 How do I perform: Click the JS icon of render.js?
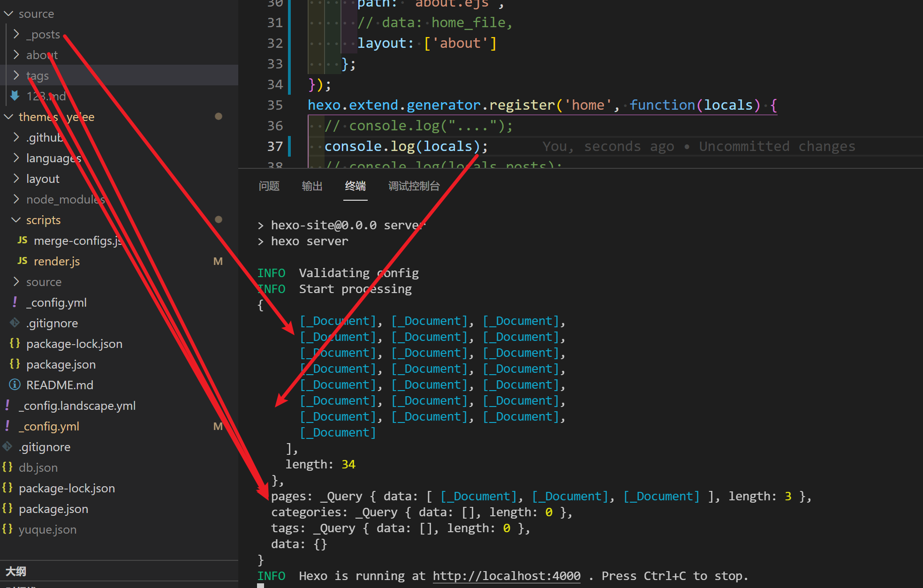23,261
